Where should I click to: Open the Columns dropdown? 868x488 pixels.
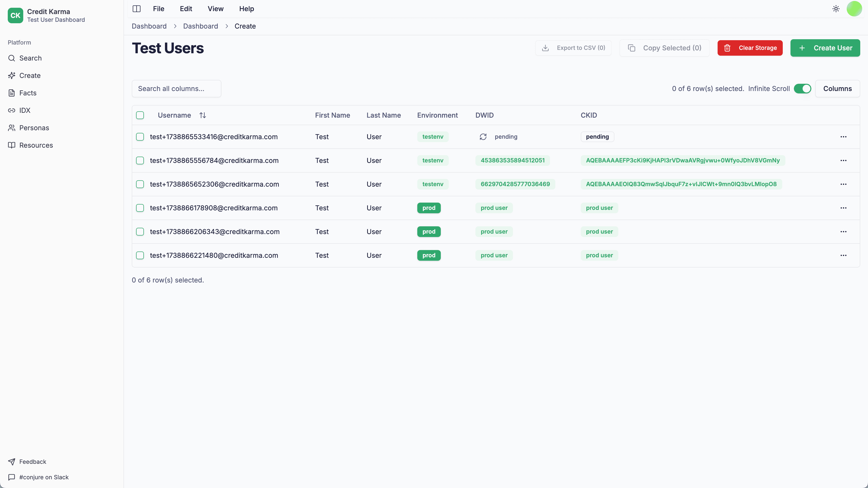click(x=838, y=89)
